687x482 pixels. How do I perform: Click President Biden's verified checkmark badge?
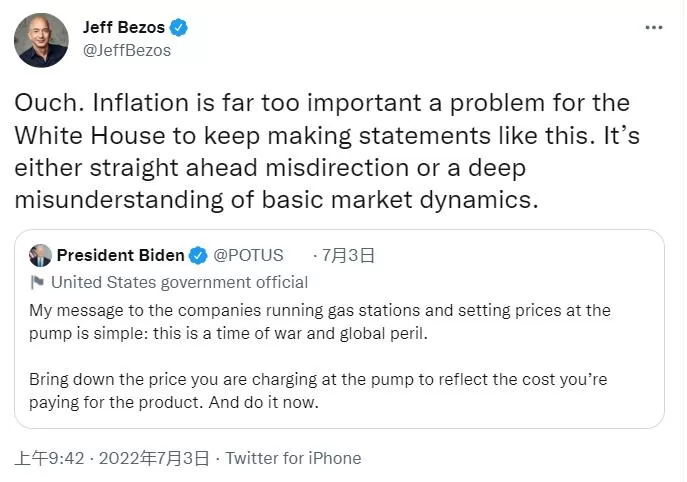[198, 255]
